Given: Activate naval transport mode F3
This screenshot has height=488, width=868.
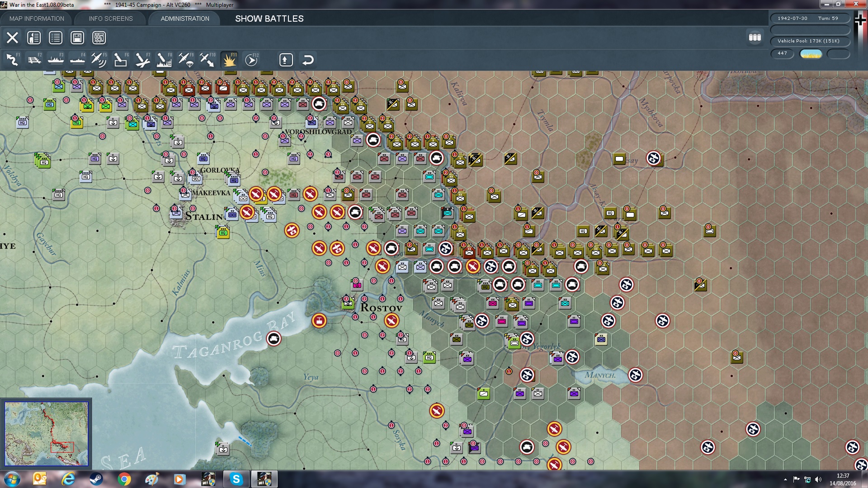Looking at the screenshot, I should pos(56,59).
